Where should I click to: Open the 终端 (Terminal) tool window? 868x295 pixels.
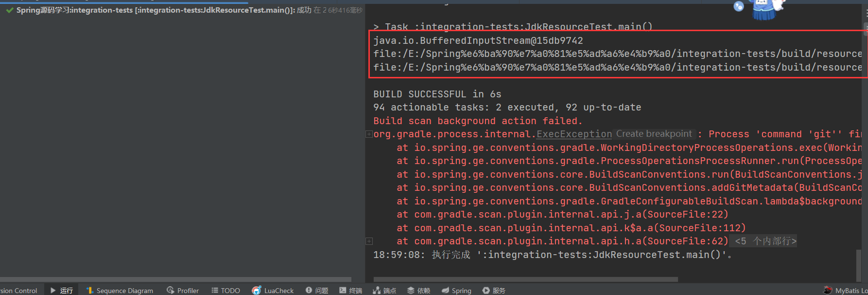[x=350, y=290]
